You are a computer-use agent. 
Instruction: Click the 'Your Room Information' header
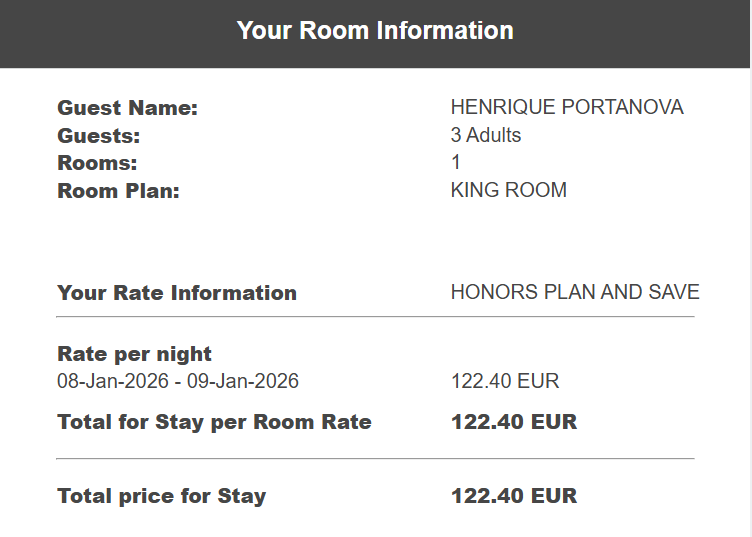point(375,31)
